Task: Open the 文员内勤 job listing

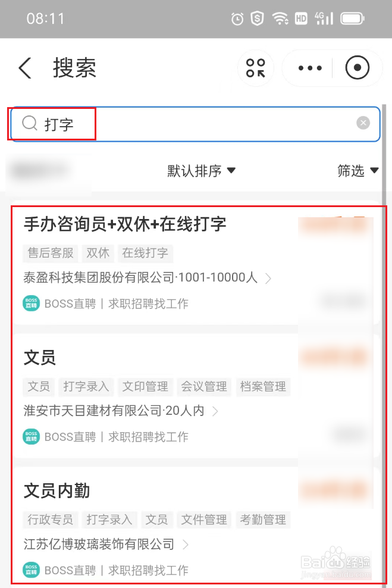Action: 57,491
